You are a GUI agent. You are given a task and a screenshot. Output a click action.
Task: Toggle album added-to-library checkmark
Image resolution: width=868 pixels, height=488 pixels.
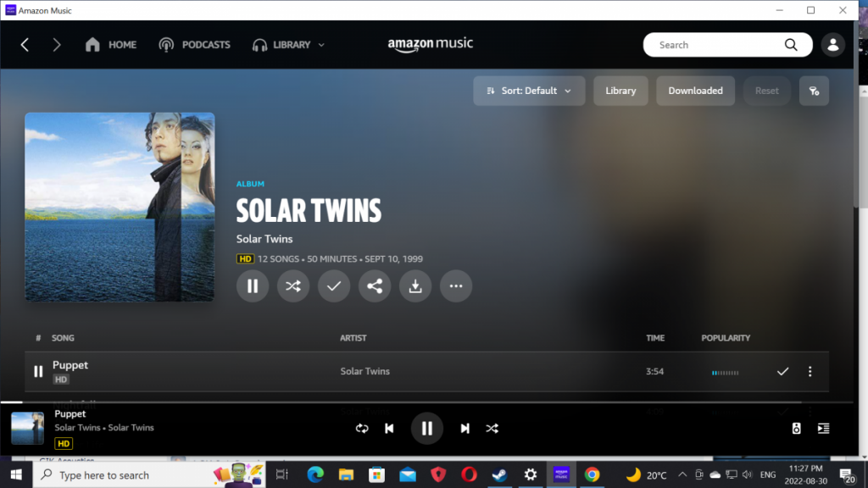(x=334, y=286)
